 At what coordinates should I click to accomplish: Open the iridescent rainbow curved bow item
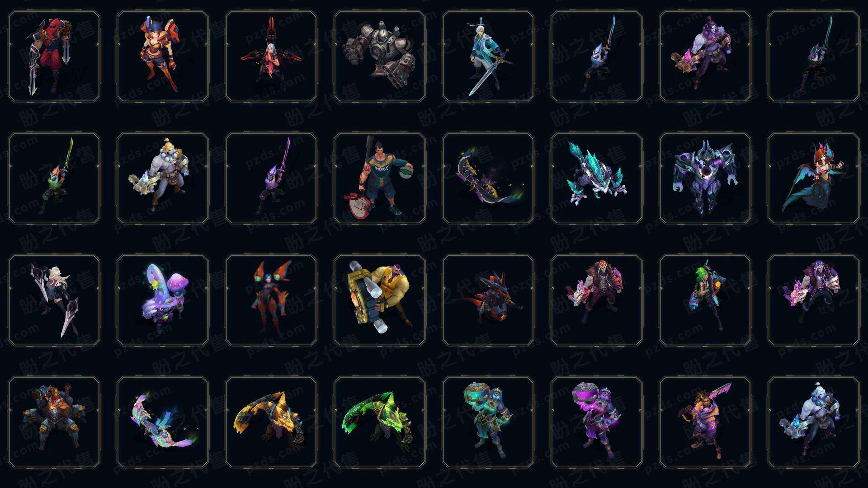tap(163, 422)
